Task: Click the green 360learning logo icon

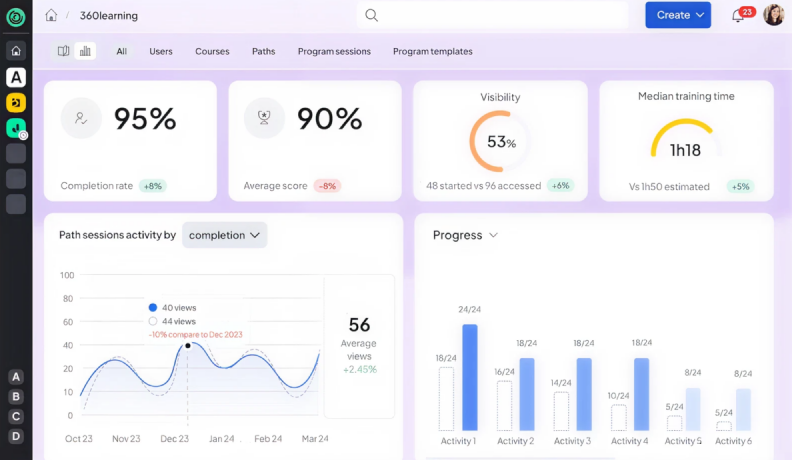Action: tap(16, 17)
